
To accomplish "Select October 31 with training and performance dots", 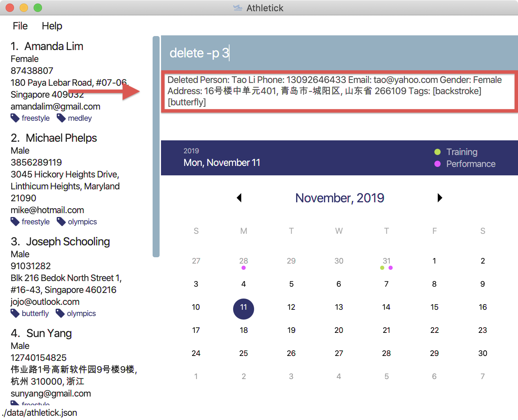I will [x=386, y=261].
